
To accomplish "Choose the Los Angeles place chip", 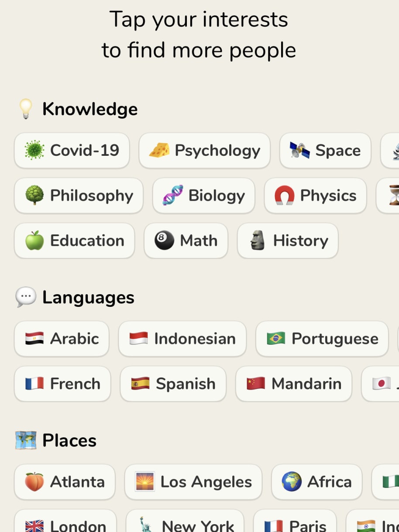I will (x=193, y=482).
